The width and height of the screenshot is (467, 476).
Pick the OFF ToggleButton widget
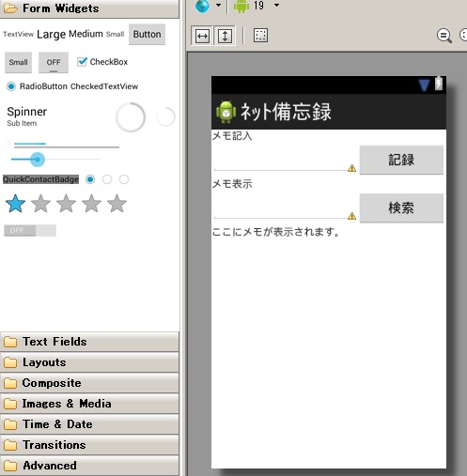[x=54, y=63]
